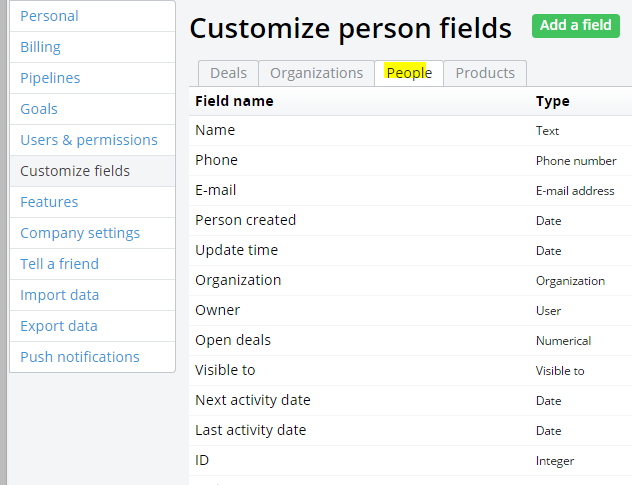Click the User type cell
The image size is (632, 485).
click(x=548, y=311)
